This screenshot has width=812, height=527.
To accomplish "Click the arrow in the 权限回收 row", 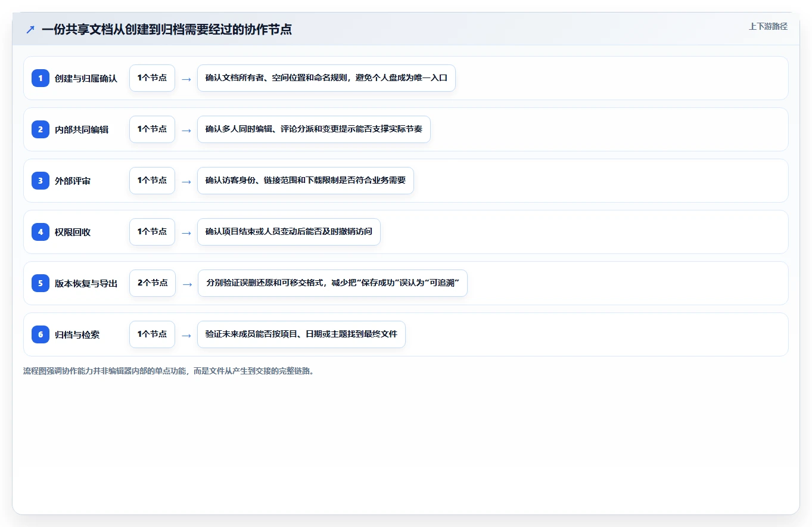I will 186,232.
